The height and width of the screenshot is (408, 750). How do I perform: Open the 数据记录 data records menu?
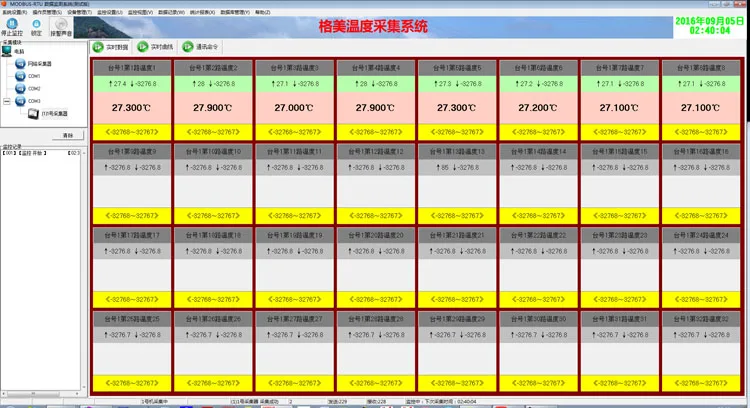(171, 12)
